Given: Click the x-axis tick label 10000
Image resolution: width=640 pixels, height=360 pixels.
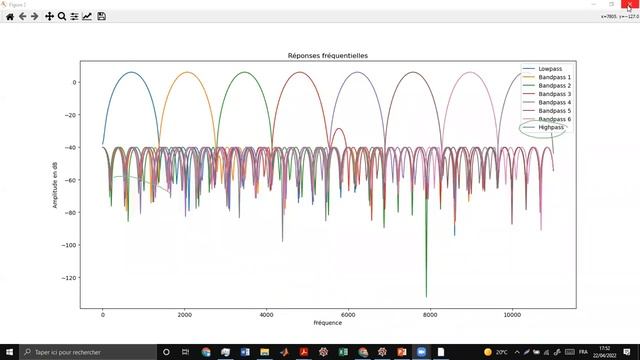Looking at the screenshot, I should tap(512, 315).
